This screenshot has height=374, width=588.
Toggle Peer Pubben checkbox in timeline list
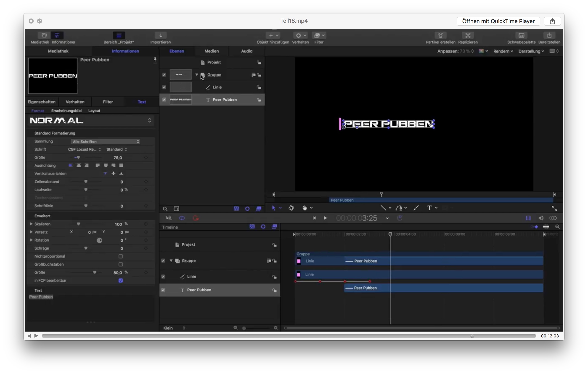point(163,290)
